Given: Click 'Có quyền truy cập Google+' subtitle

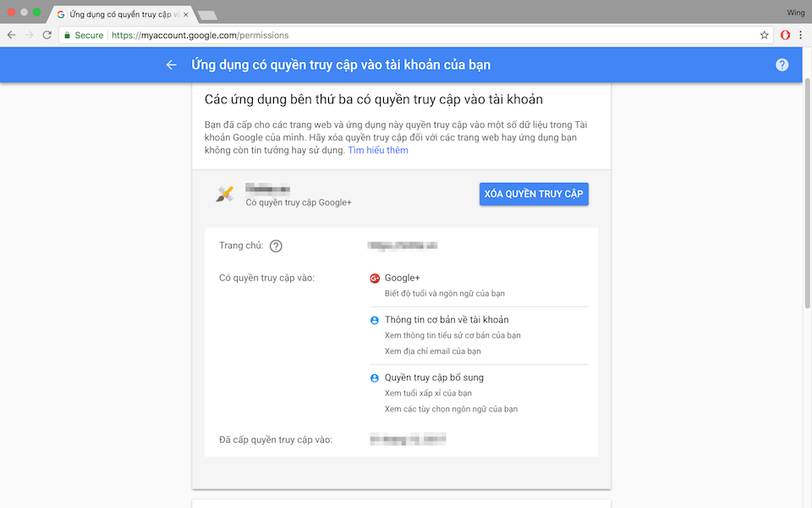Looking at the screenshot, I should pyautogui.click(x=299, y=202).
